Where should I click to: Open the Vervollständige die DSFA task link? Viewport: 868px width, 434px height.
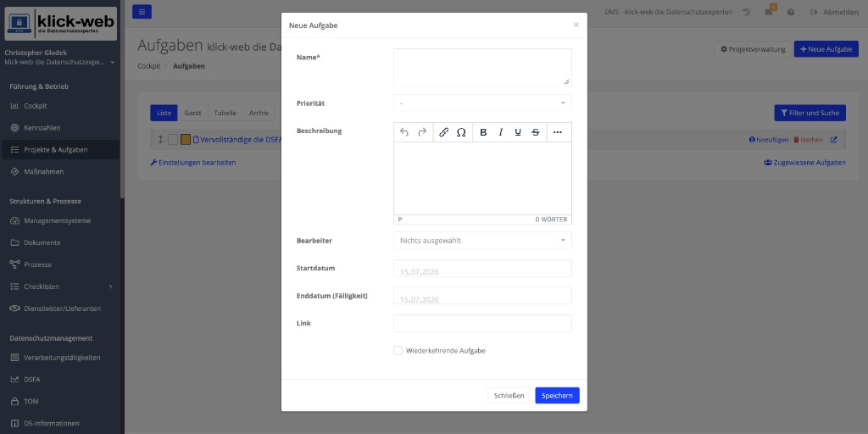(x=237, y=140)
